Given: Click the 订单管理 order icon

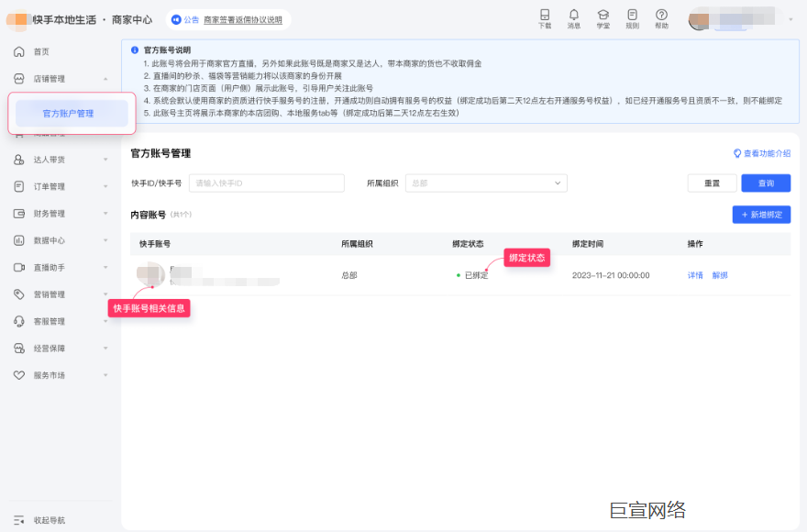Looking at the screenshot, I should point(19,186).
